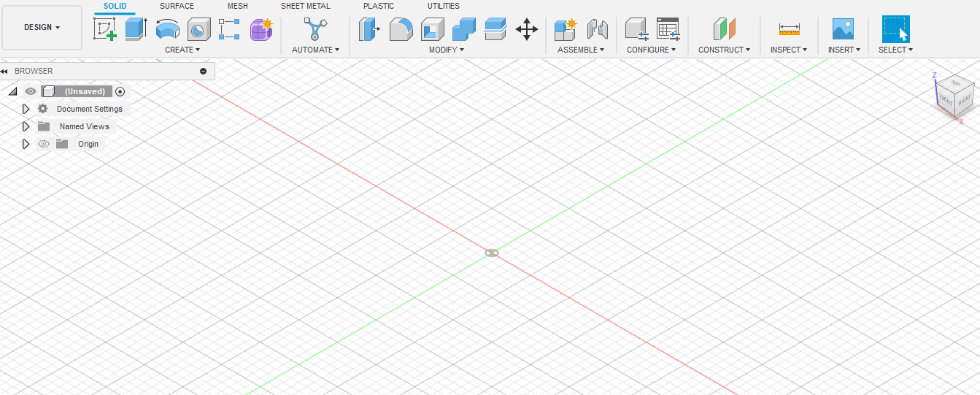Open the ASSEMBLE dropdown menu
The image size is (980, 395).
[581, 50]
